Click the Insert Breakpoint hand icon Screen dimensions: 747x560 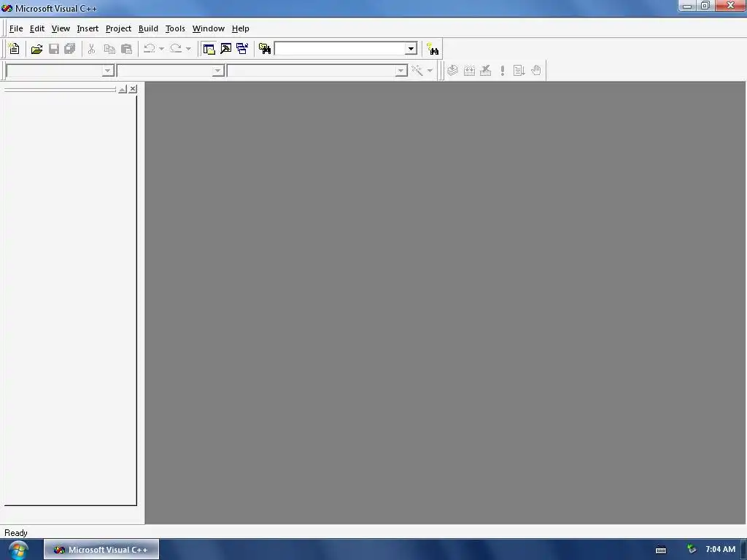tap(536, 71)
